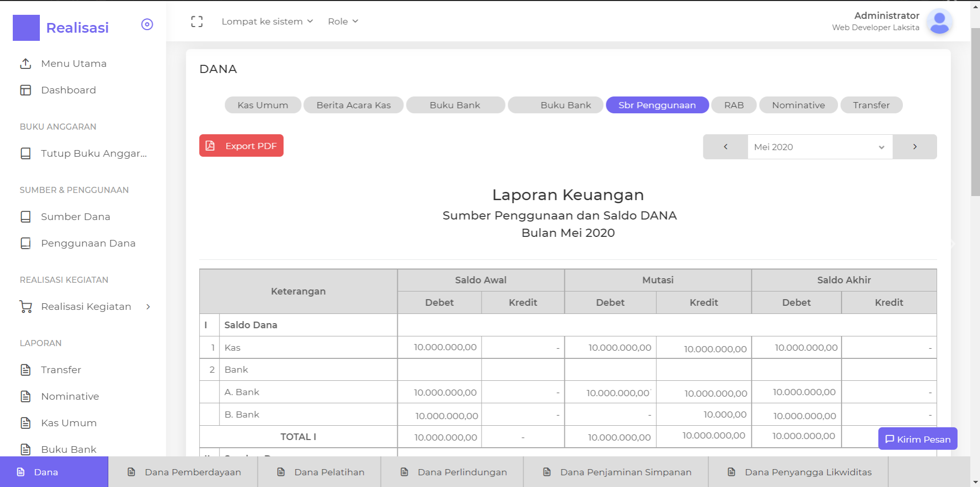Advance to next month with the right arrow
Screen dimensions: 980x487
tap(914, 147)
